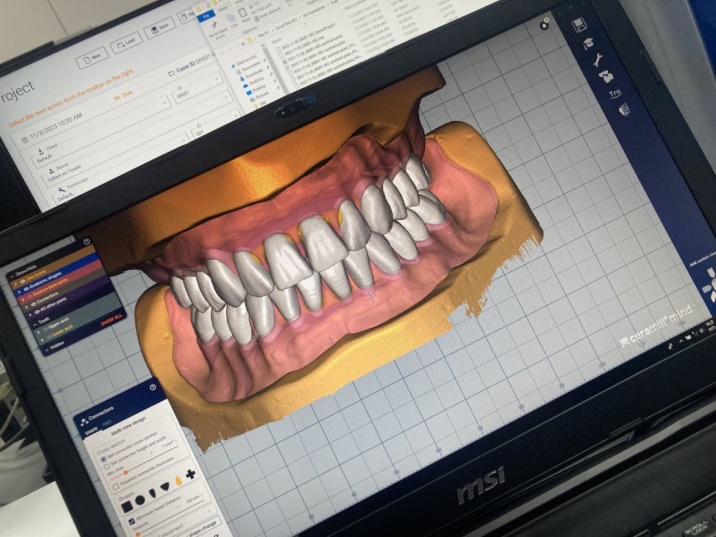716x537 pixels.
Task: Open the wrench tools icon in right toolbar
Action: click(597, 60)
